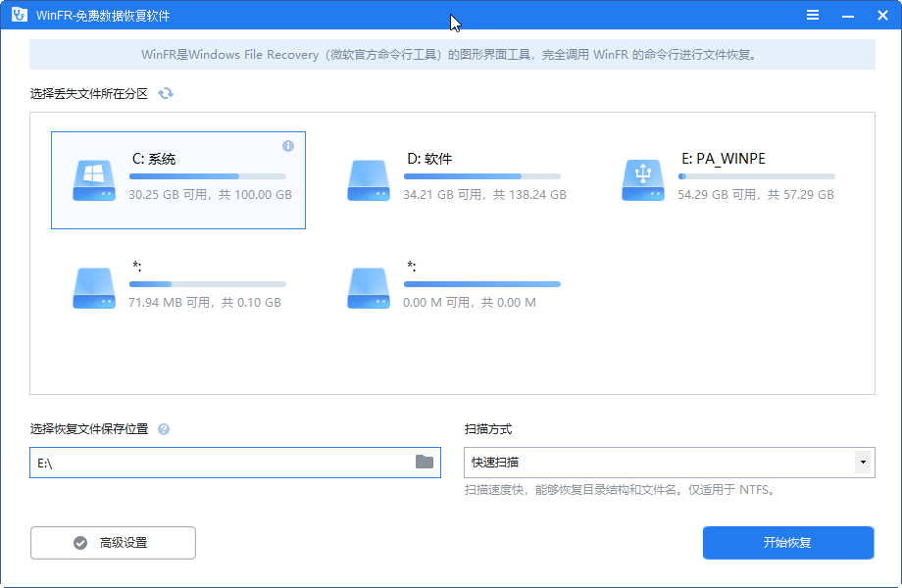This screenshot has height=588, width=902.
Task: Click the 选择丢失文件所在分区 heading
Action: coord(89,93)
